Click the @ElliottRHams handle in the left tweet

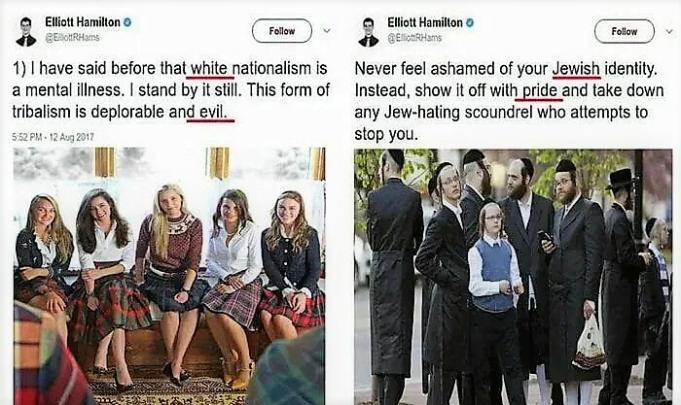coord(72,37)
